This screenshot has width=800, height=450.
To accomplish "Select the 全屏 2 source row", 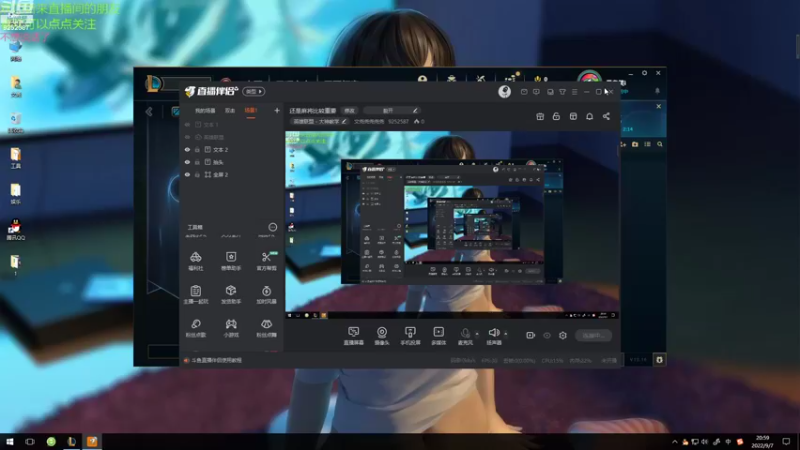I will (x=232, y=174).
